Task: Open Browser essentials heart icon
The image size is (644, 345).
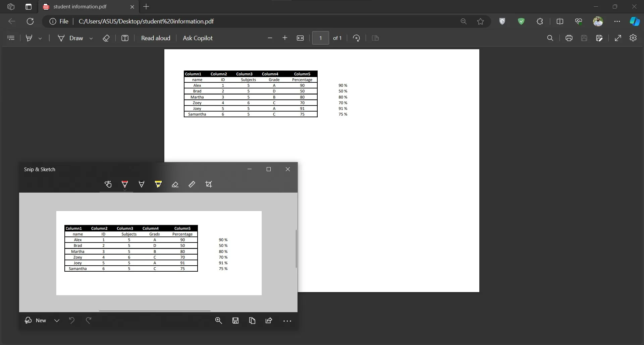Action: (x=579, y=21)
